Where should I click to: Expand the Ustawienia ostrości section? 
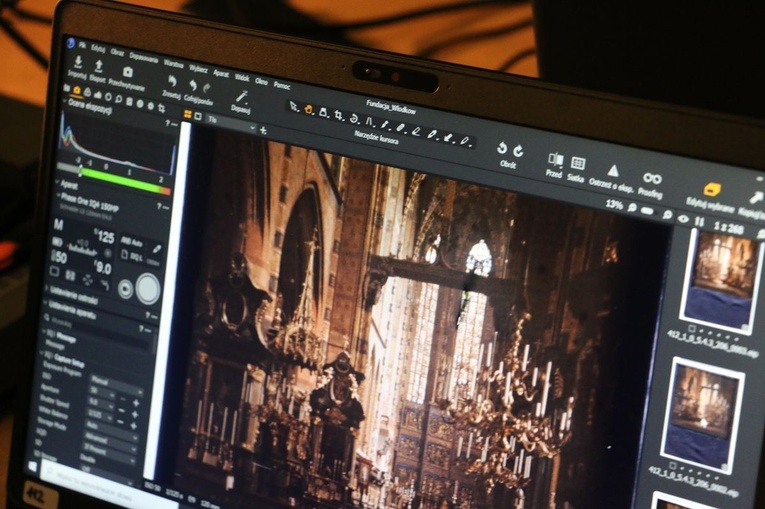click(46, 289)
